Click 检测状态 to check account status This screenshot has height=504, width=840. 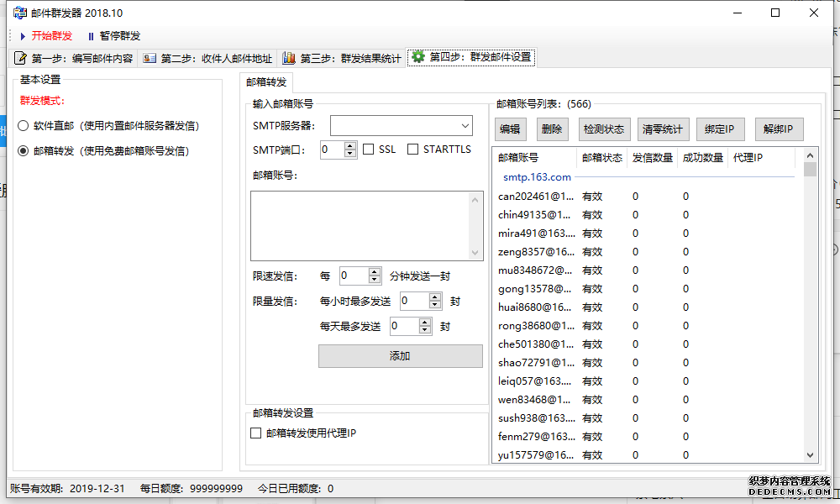point(603,129)
